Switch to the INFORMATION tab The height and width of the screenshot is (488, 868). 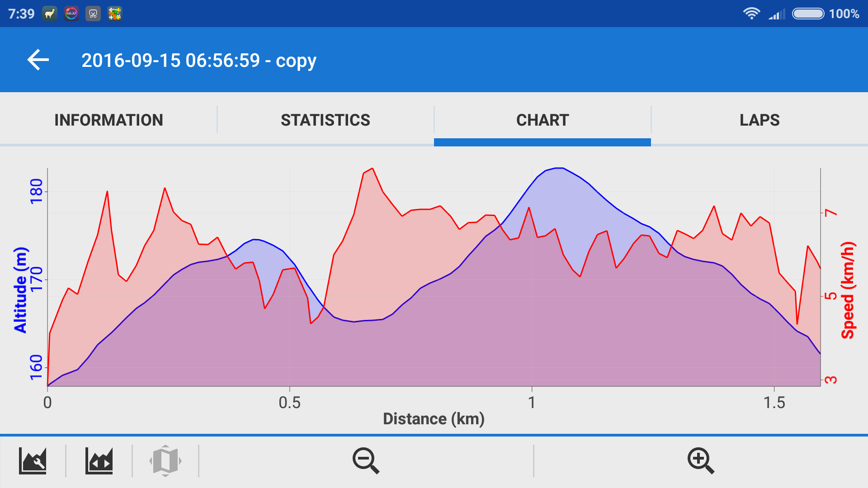click(x=108, y=120)
